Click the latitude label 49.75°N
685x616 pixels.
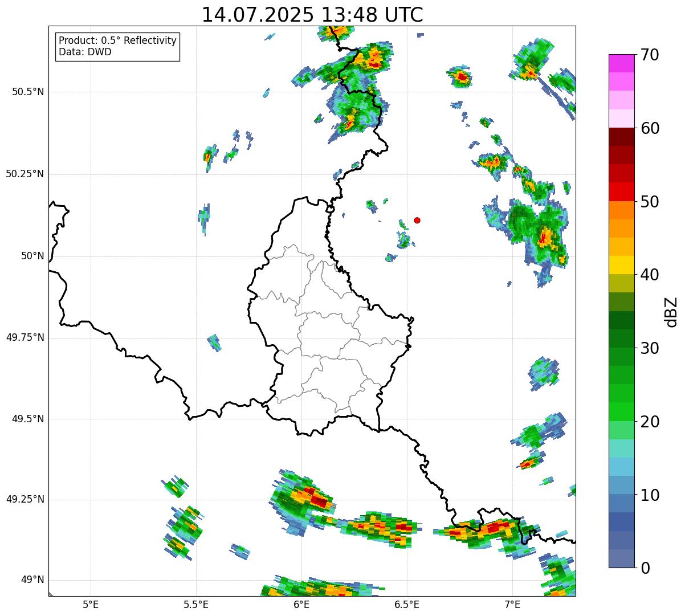coord(25,337)
